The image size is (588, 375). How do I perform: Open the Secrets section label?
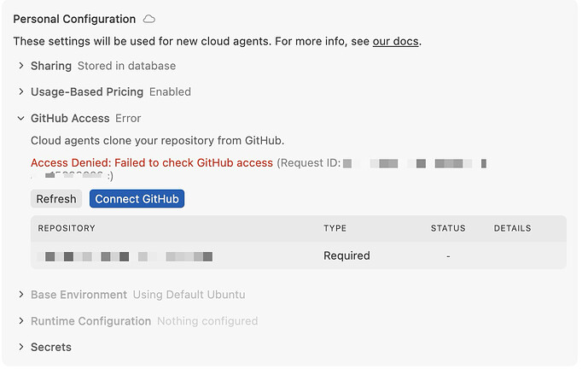click(x=51, y=347)
